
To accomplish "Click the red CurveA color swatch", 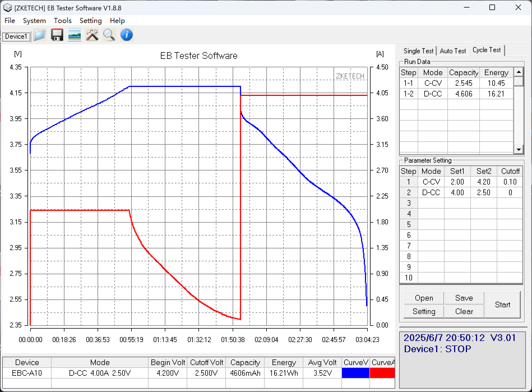I will 382,373.
